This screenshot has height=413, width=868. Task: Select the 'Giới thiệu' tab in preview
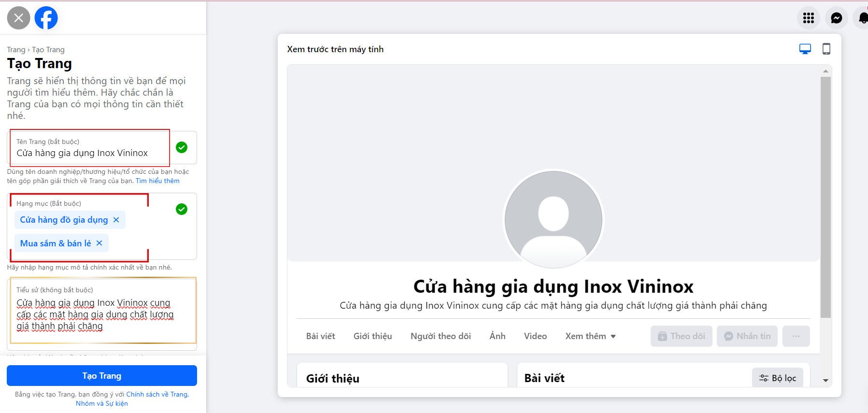372,336
